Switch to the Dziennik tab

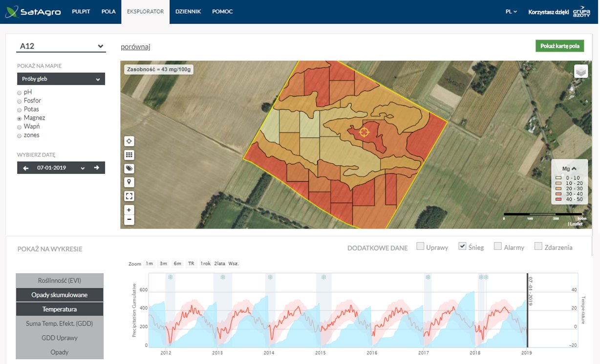[188, 12]
